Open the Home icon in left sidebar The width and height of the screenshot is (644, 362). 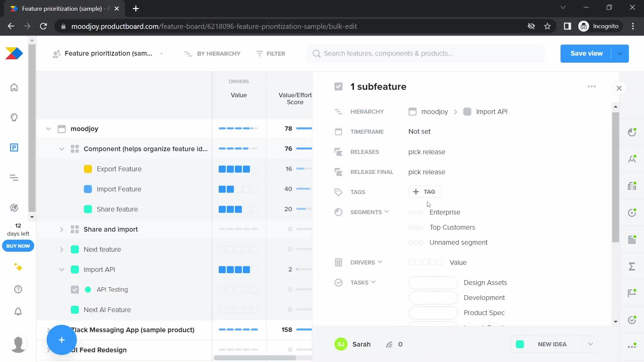tap(14, 87)
